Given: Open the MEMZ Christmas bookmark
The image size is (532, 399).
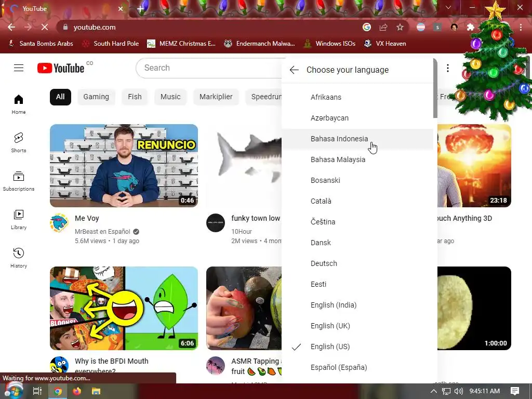Looking at the screenshot, I should (x=181, y=44).
